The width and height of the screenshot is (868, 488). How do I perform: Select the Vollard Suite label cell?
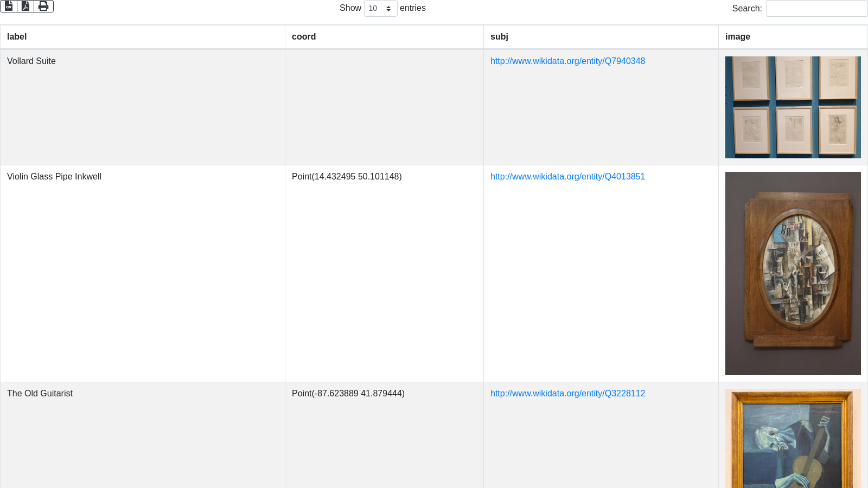(x=31, y=61)
